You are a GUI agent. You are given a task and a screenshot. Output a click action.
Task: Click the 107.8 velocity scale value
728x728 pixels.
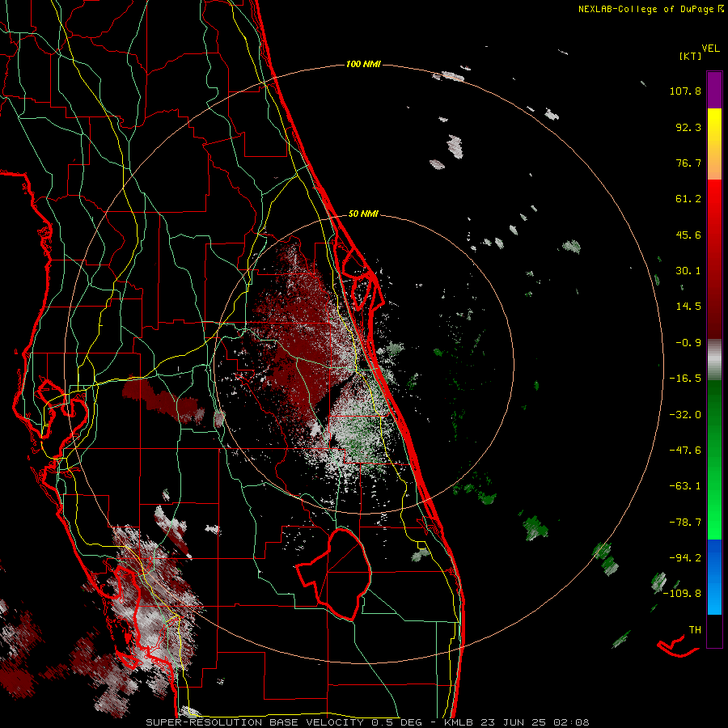pos(685,91)
